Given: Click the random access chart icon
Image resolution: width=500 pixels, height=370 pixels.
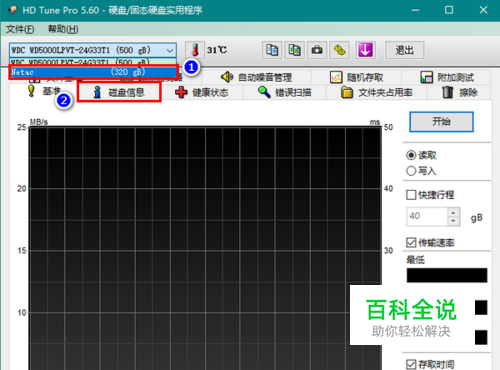Looking at the screenshot, I should pos(336,77).
